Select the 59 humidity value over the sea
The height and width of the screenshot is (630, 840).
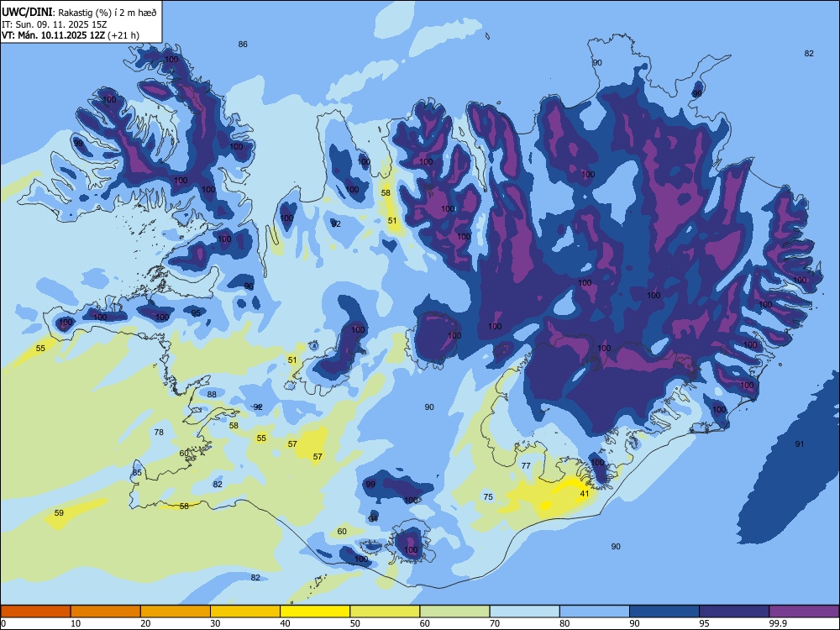[59, 512]
